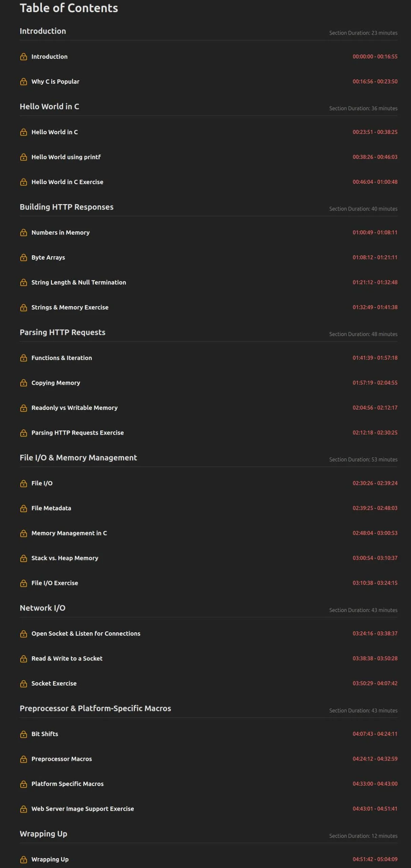
Task: Click lock icon next to Copying Memory
Action: [23, 383]
